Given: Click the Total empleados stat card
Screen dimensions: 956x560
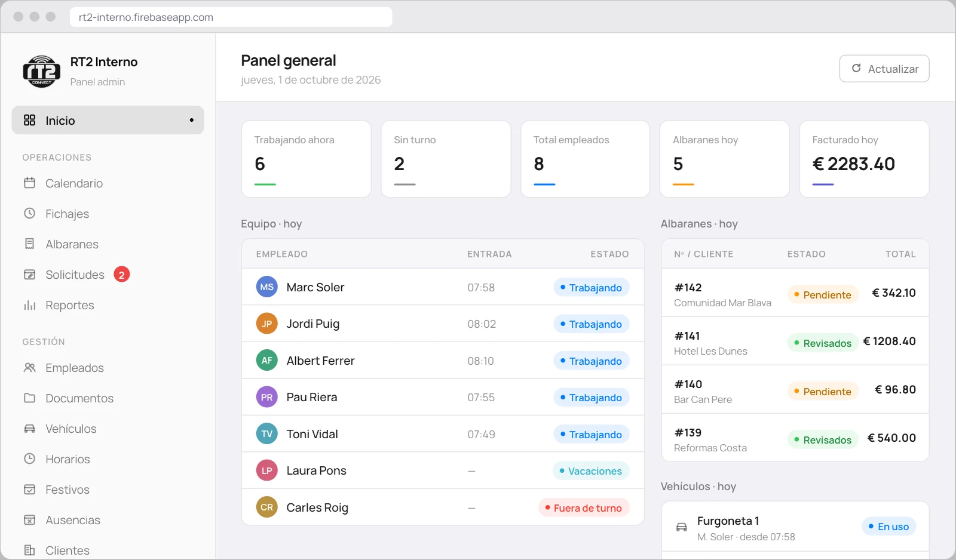Looking at the screenshot, I should pos(586,159).
